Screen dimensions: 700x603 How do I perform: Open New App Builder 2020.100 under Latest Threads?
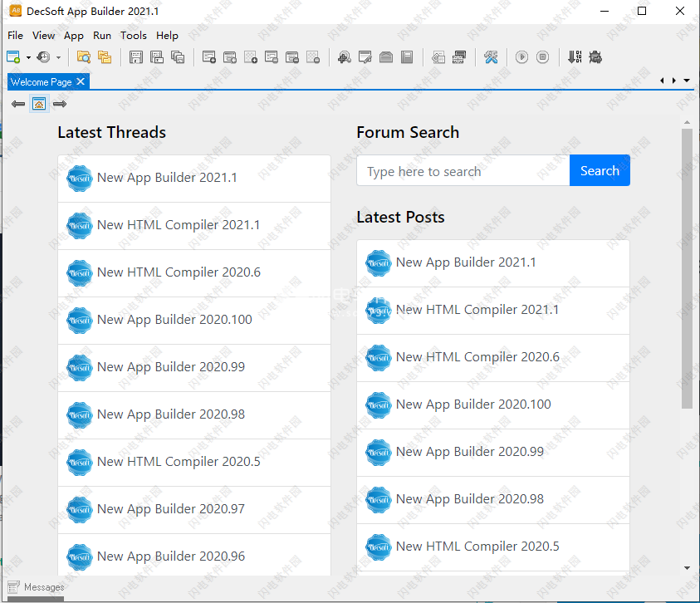click(x=194, y=321)
